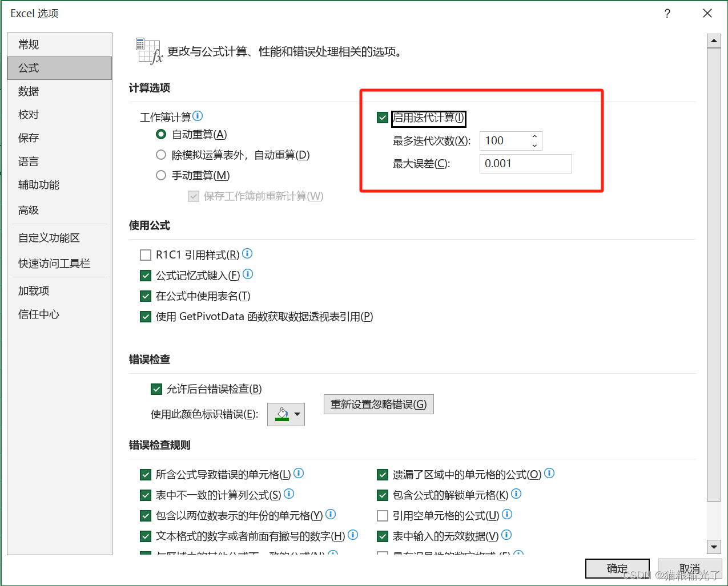Click 最大误差 input field

tap(525, 164)
